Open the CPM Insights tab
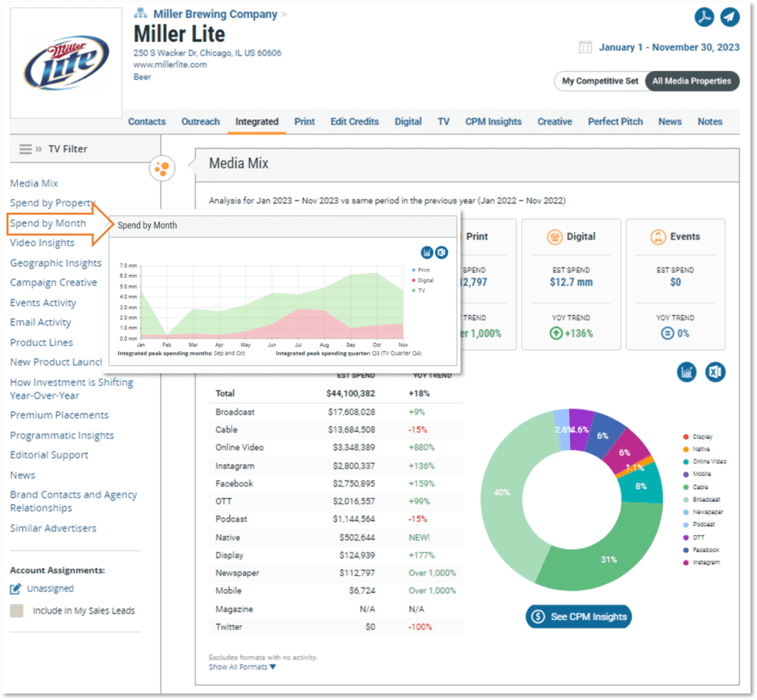This screenshot has width=757, height=700. tap(493, 122)
